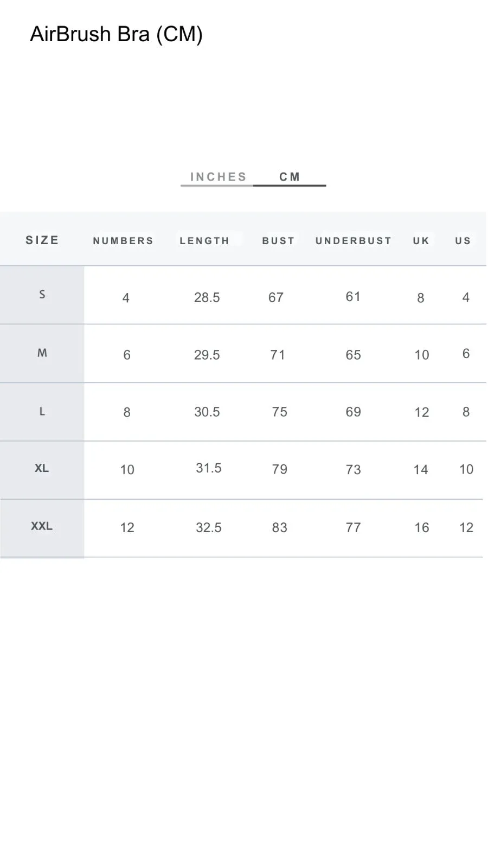
Task: Select the CM tab
Action: tap(290, 177)
